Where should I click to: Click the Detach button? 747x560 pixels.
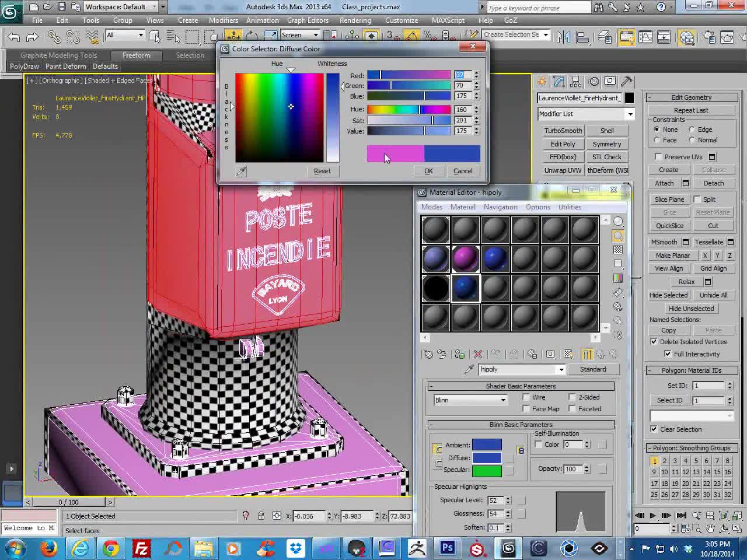click(x=713, y=183)
